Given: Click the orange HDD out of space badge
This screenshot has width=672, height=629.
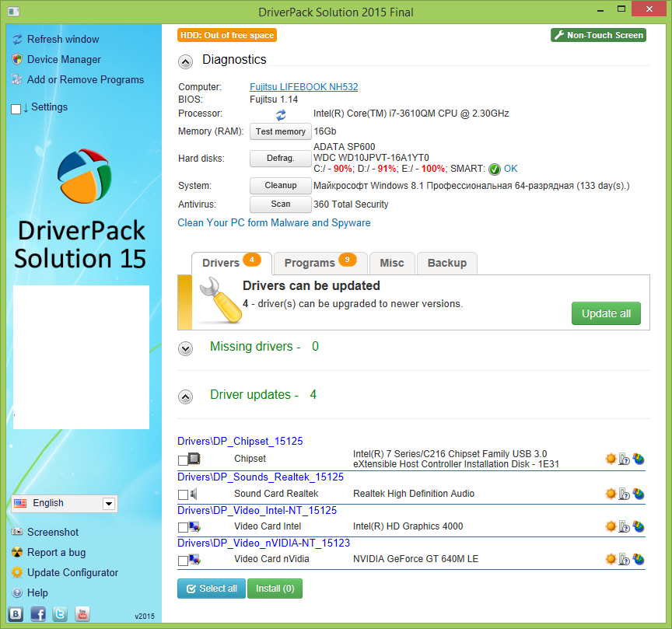Looking at the screenshot, I should [x=227, y=35].
